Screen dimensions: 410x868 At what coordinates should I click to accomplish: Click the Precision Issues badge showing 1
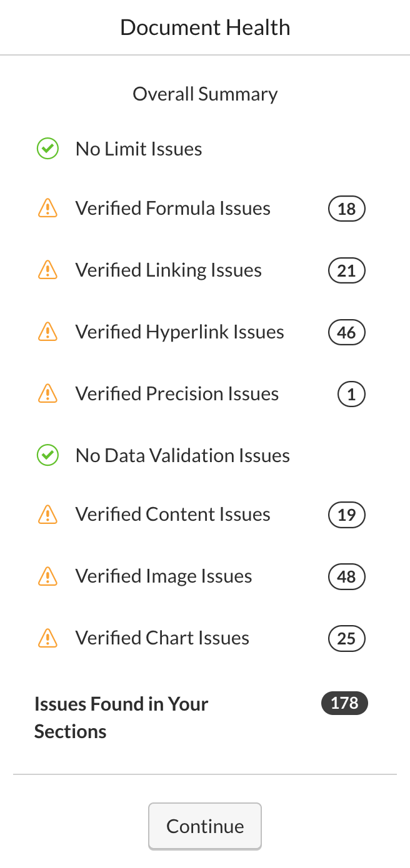(351, 394)
